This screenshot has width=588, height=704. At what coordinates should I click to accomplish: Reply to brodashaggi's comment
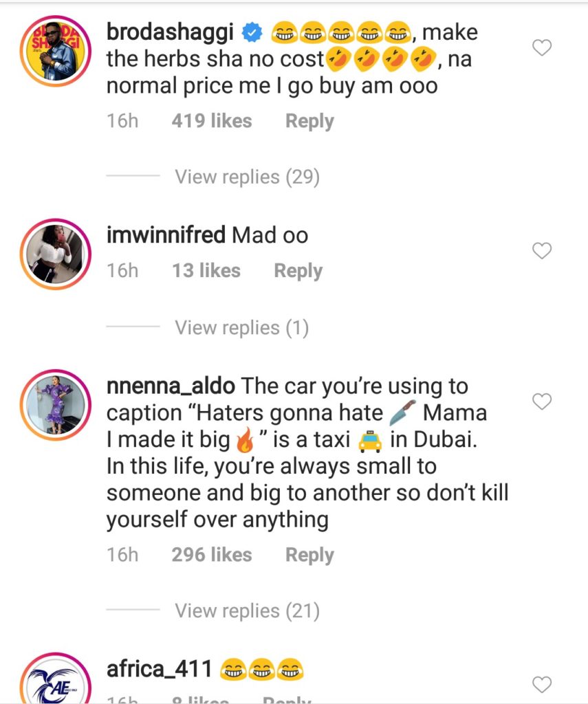[x=309, y=122]
